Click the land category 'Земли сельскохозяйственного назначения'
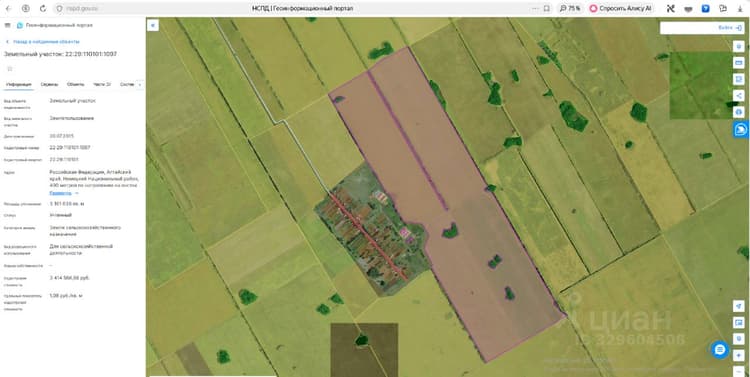 click(x=85, y=231)
